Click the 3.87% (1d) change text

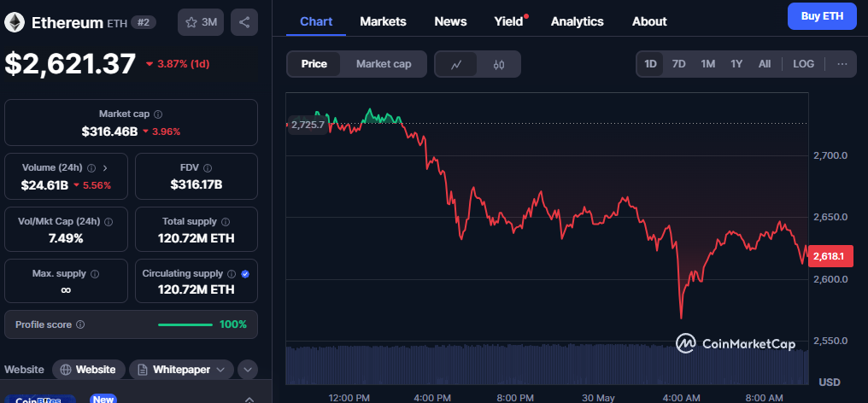[183, 64]
